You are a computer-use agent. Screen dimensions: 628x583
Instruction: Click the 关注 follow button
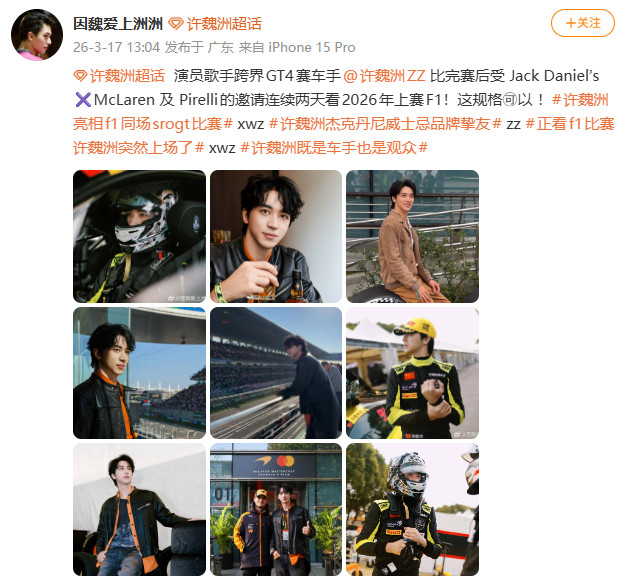coord(583,23)
